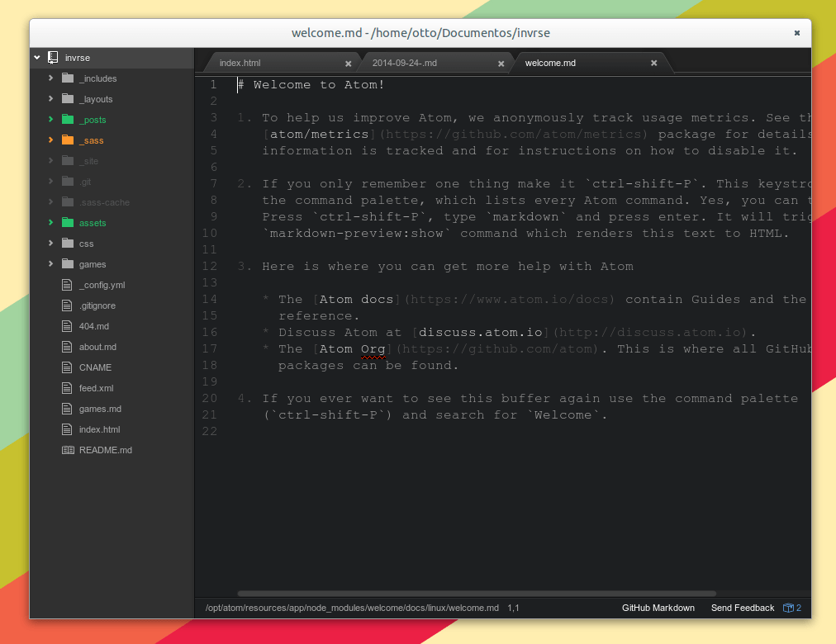Open the GitHub Markdown grammar selector
The width and height of the screenshot is (836, 644).
point(658,608)
